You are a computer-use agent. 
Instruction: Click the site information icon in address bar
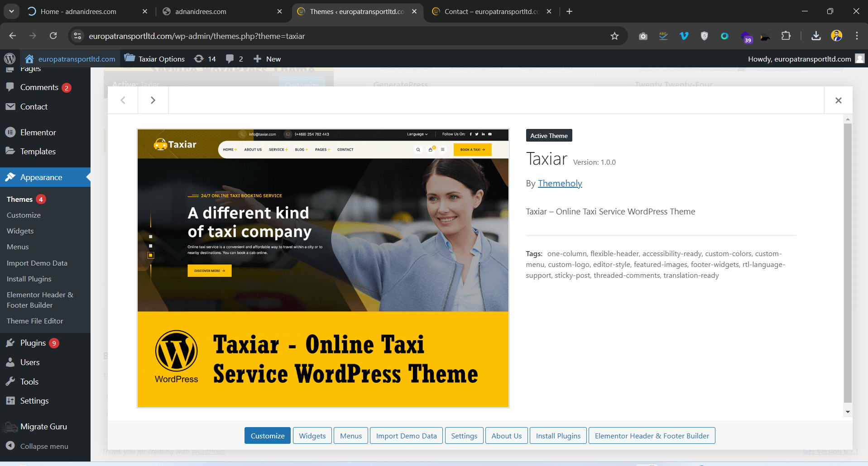(x=78, y=36)
